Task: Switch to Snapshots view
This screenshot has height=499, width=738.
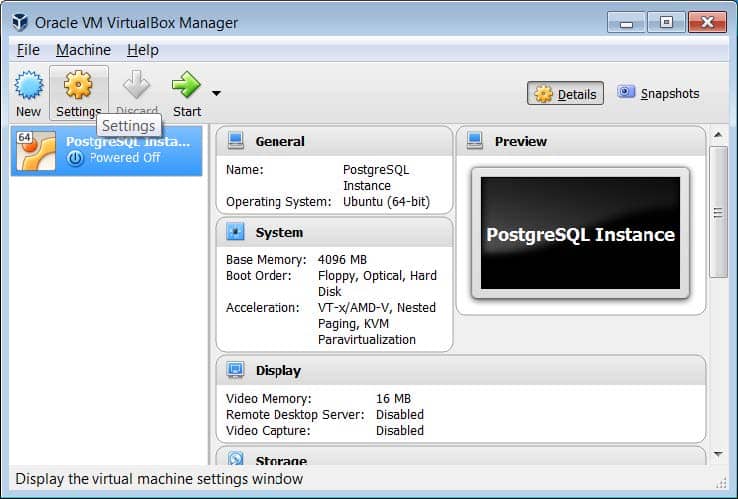Action: (658, 93)
